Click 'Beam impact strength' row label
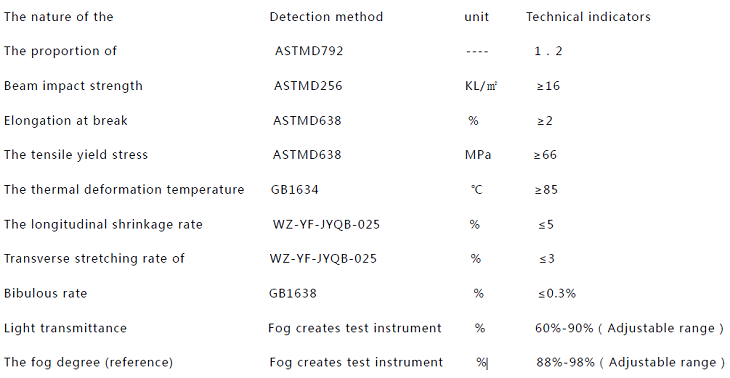This screenshot has width=730, height=378. click(x=73, y=86)
